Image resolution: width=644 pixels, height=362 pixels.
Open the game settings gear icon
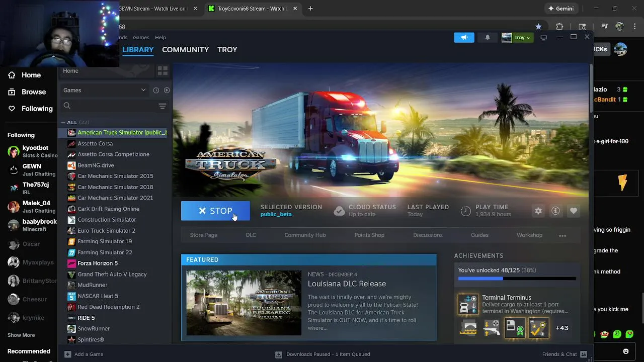click(x=538, y=211)
